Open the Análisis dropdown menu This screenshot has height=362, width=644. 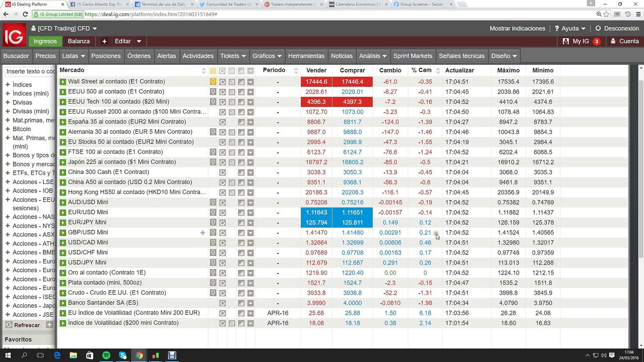point(373,56)
